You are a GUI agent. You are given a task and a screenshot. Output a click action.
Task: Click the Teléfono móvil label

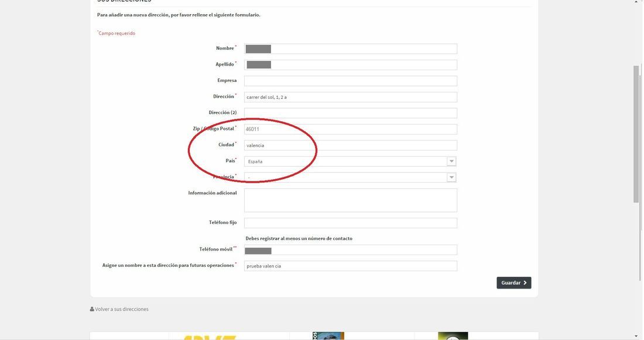[x=216, y=249]
